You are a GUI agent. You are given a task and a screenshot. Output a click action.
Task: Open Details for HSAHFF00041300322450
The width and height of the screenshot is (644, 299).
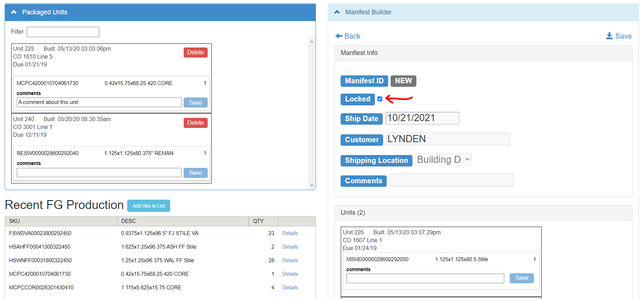point(290,247)
